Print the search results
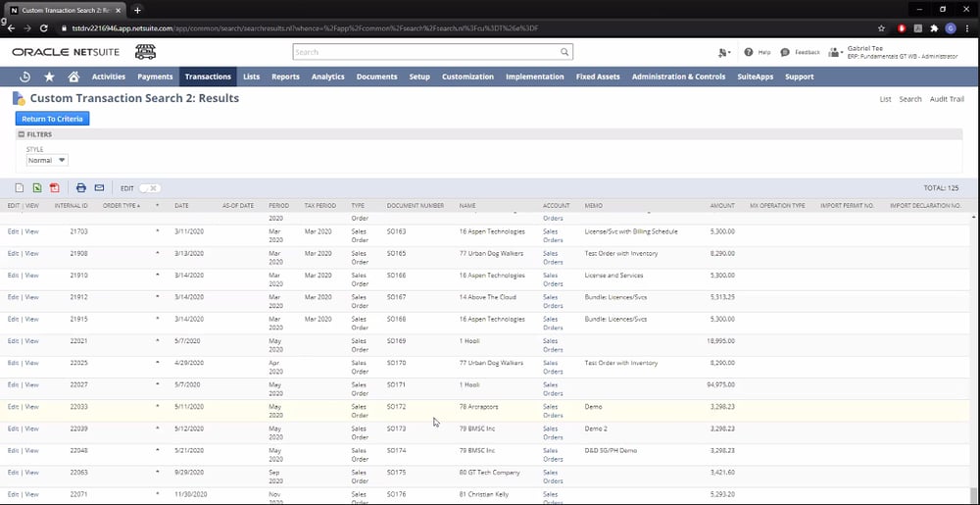980x505 pixels. [x=81, y=188]
